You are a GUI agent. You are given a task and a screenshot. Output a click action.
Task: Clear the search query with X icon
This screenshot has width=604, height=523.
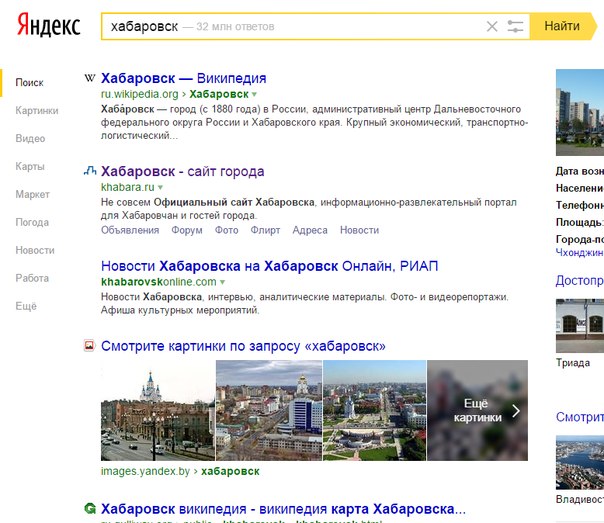(491, 27)
